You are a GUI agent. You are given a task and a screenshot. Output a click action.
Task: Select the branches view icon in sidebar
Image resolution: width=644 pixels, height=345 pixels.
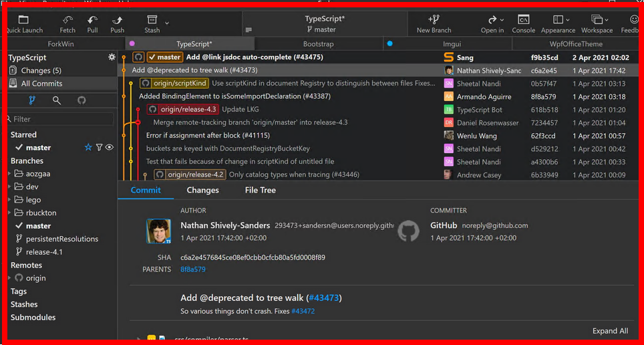32,100
